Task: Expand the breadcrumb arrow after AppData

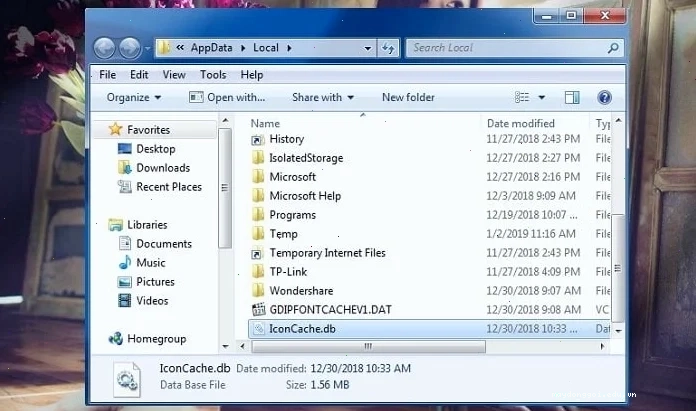Action: click(243, 48)
